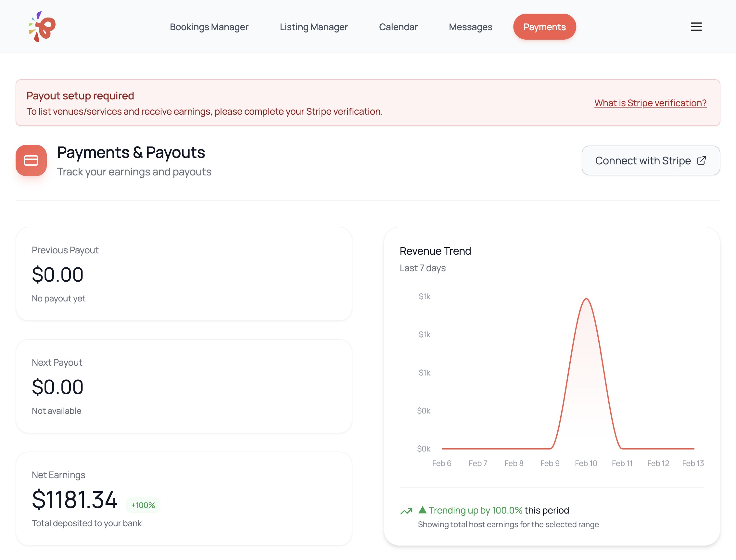
Task: Click the 'Feb 11' axis label
Action: pyautogui.click(x=622, y=463)
